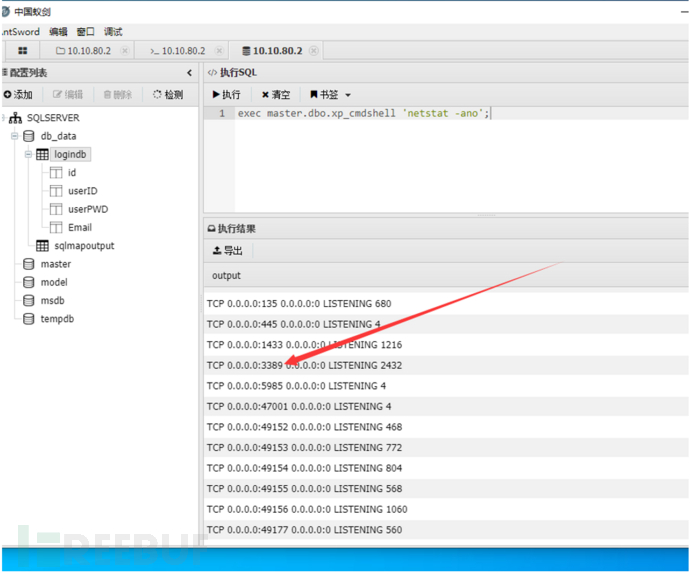Open the 书签 bookmarks dropdown
690x574 pixels.
click(x=330, y=94)
